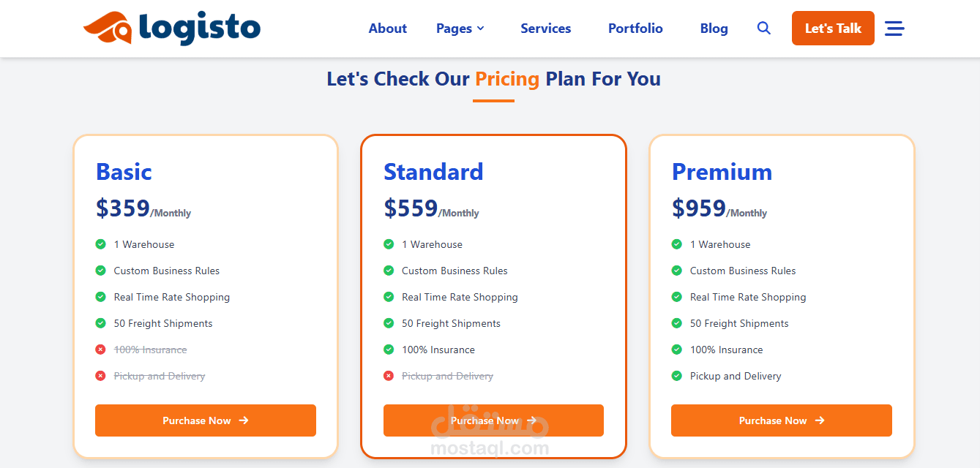980x468 pixels.
Task: Click green check beside Basic 1 Warehouse
Action: tap(101, 244)
